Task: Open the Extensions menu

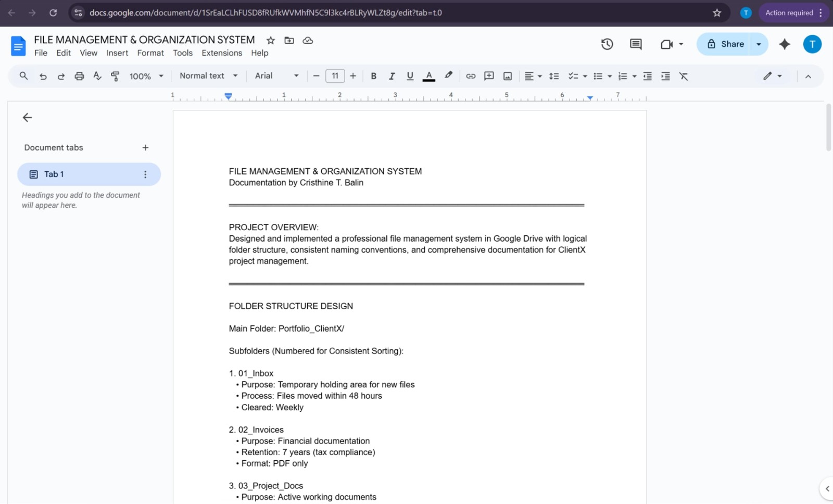Action: pyautogui.click(x=222, y=53)
